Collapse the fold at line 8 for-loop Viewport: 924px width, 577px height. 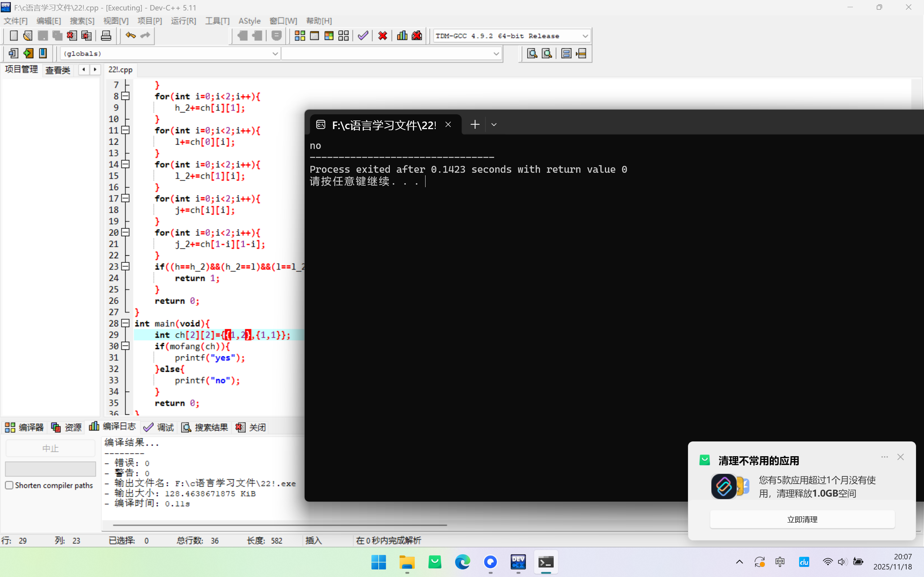(x=125, y=96)
